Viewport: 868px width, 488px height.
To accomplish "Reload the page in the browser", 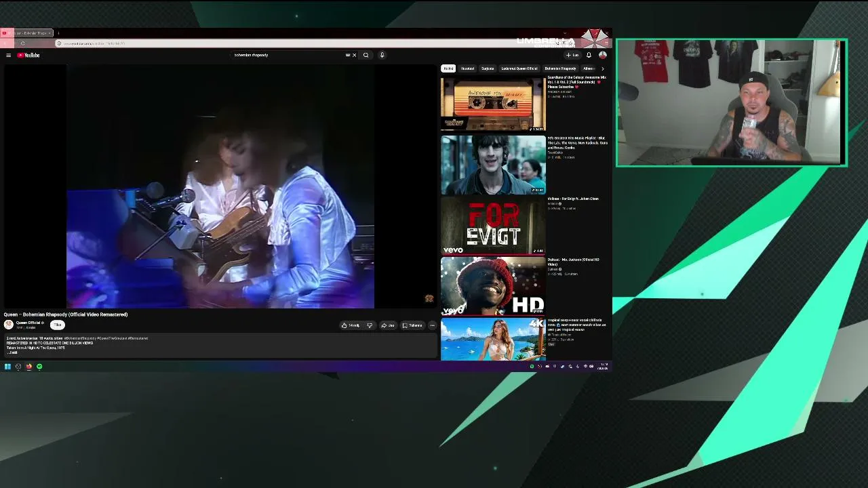I will [x=22, y=43].
